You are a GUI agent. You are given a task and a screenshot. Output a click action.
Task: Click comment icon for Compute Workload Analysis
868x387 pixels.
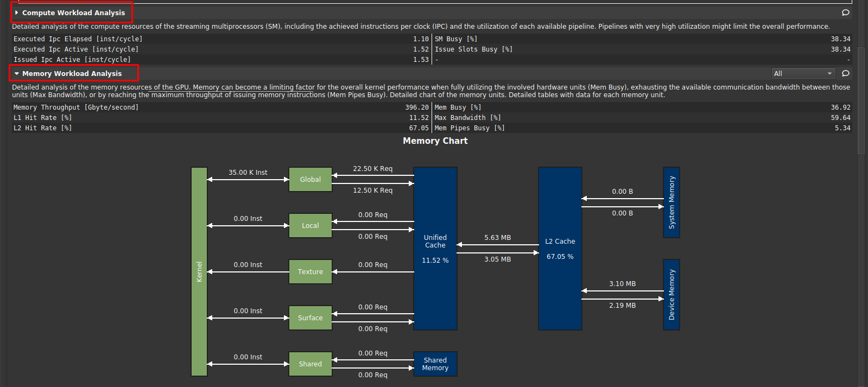(x=845, y=12)
